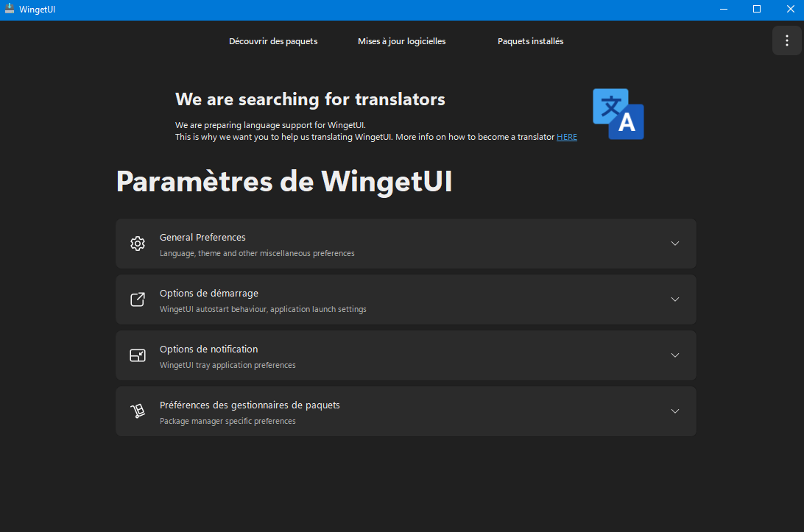Click the WingetUI app icon in title bar

click(x=10, y=9)
